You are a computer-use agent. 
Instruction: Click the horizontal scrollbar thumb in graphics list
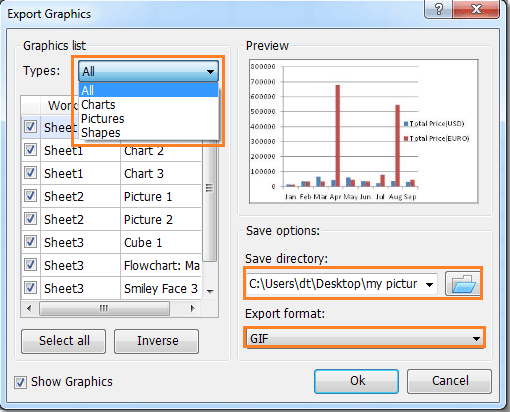pyautogui.click(x=104, y=308)
